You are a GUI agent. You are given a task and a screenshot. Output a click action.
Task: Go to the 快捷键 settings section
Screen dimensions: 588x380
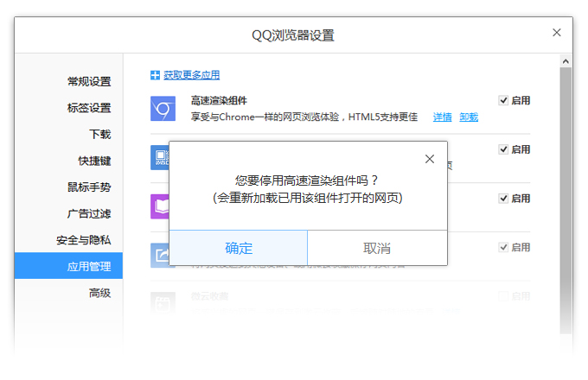pos(94,161)
